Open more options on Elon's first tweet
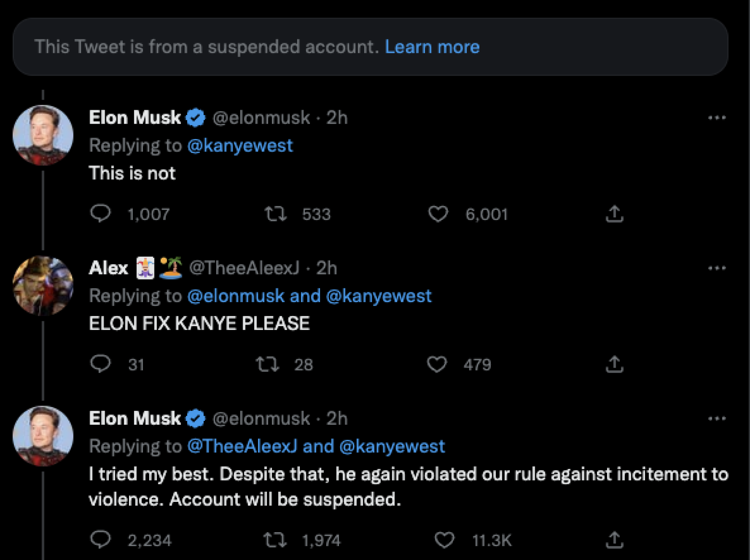Viewport: 750px width, 560px height. pos(717,117)
